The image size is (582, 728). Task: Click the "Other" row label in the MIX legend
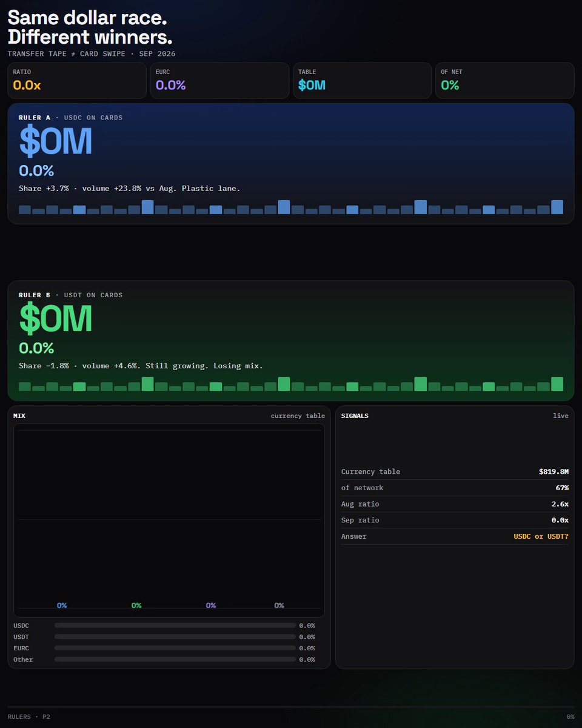(x=23, y=659)
